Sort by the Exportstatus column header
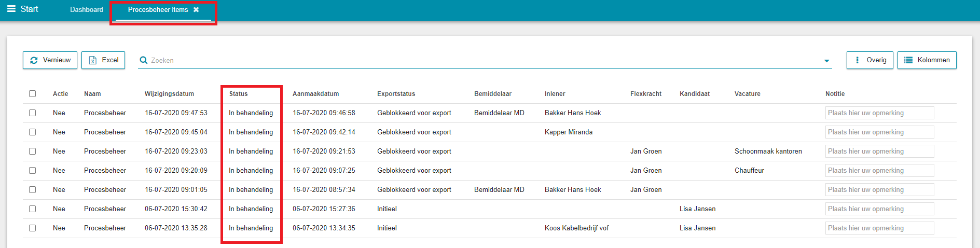This screenshot has width=980, height=248. click(x=396, y=94)
